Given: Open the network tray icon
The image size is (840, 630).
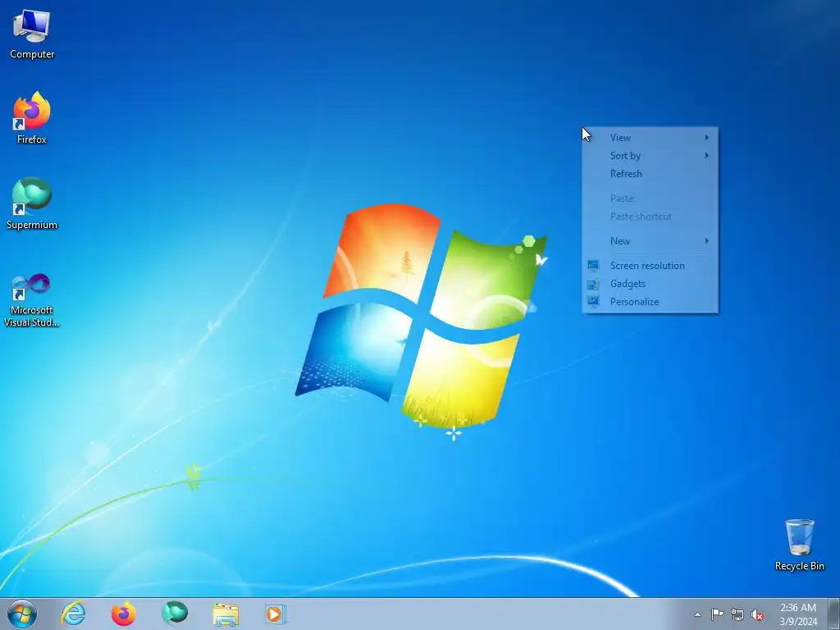Looking at the screenshot, I should click(x=737, y=614).
